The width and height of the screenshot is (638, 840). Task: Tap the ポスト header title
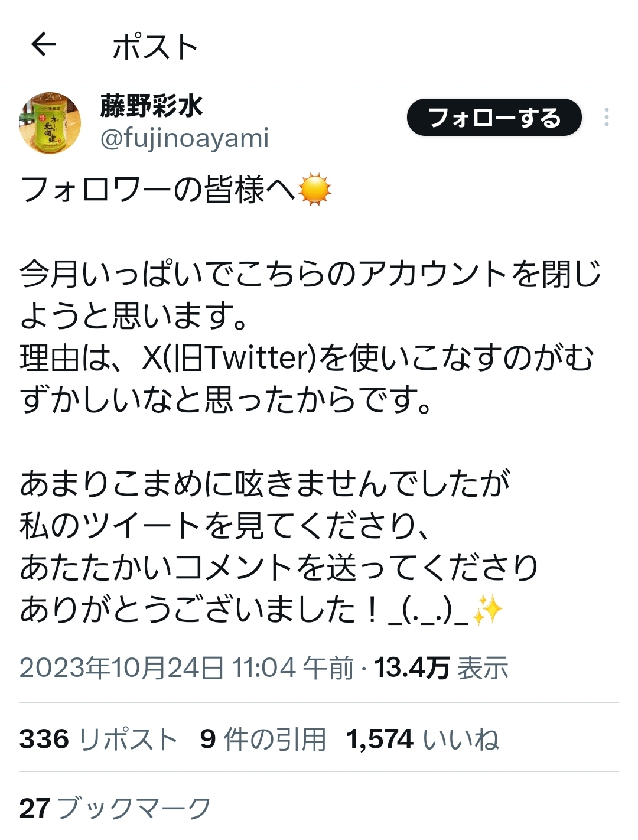[155, 46]
